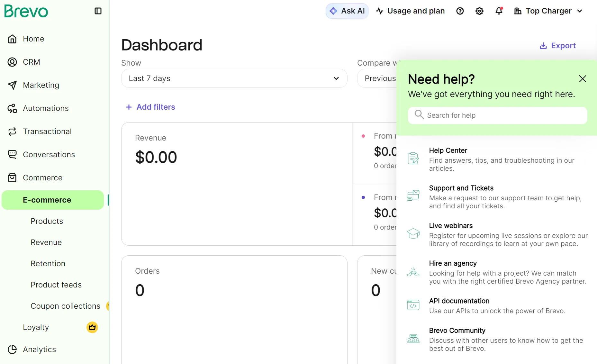Screen dimensions: 597x364
Task: Open Retention page
Action: tap(48, 264)
